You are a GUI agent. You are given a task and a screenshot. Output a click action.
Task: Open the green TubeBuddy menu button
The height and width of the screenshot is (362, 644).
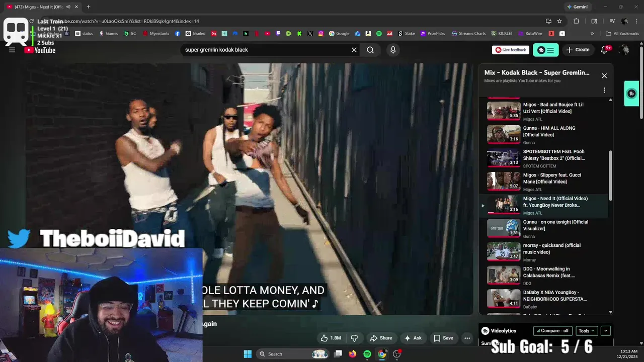[x=546, y=50]
